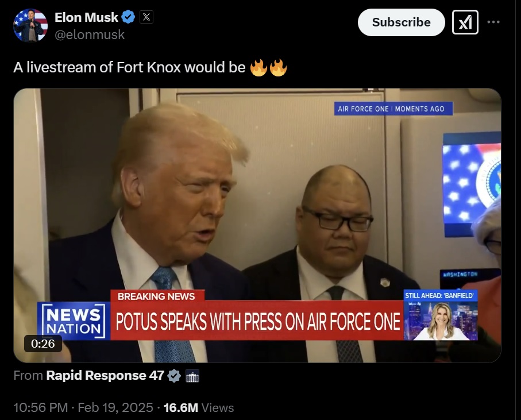View the 16.6M Views analytics
Viewport: 521px width, 420px height.
pos(199,408)
